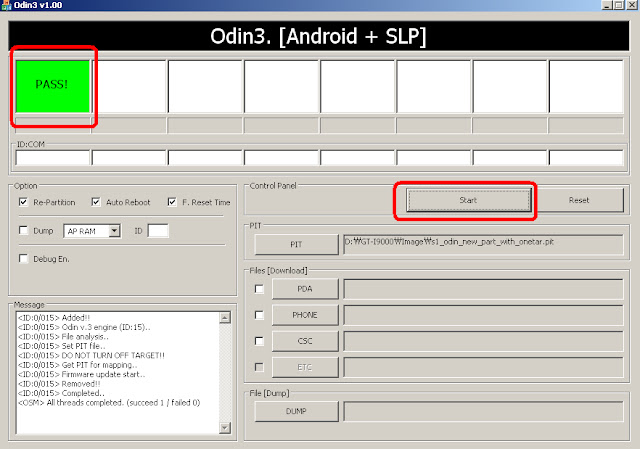This screenshot has width=640, height=449.
Task: Select 'All threads completed' log line
Action: (x=109, y=402)
